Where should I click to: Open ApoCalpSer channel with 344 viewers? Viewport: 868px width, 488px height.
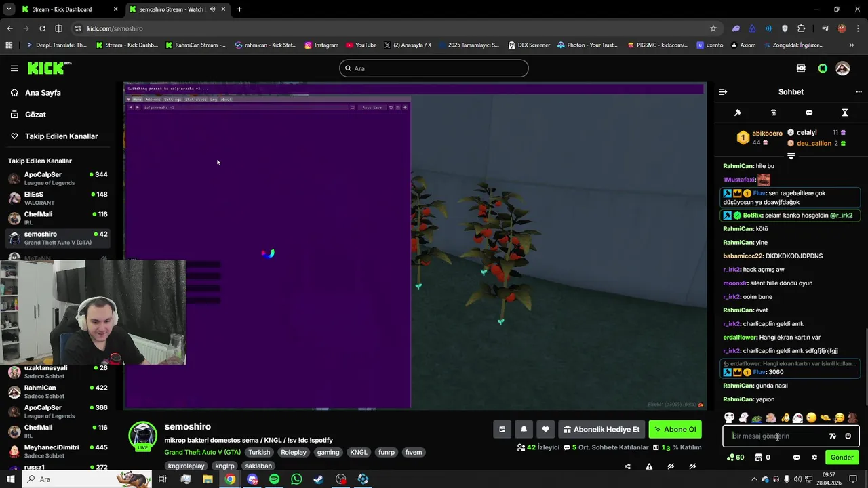pos(58,179)
